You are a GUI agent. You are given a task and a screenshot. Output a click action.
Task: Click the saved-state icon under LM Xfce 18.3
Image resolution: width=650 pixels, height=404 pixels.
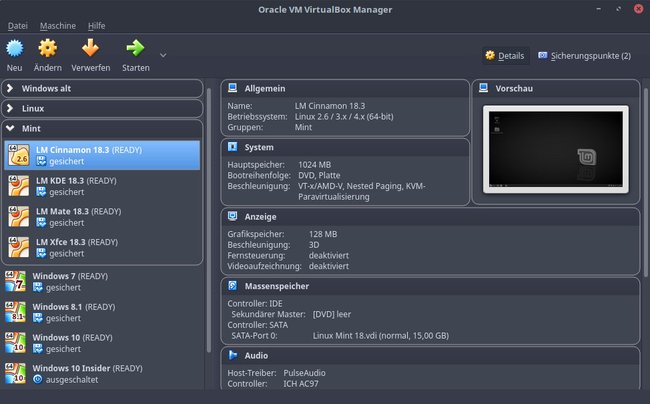pyautogui.click(x=41, y=253)
